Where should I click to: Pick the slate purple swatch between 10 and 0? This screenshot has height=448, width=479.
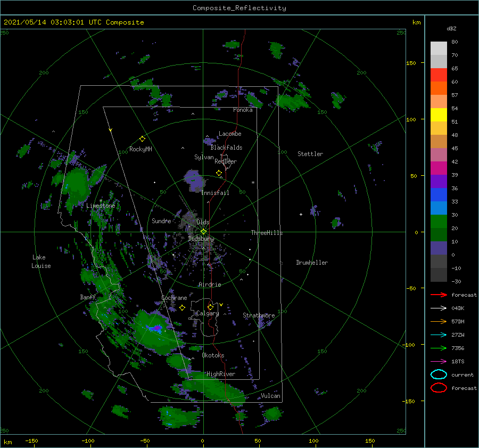click(439, 248)
